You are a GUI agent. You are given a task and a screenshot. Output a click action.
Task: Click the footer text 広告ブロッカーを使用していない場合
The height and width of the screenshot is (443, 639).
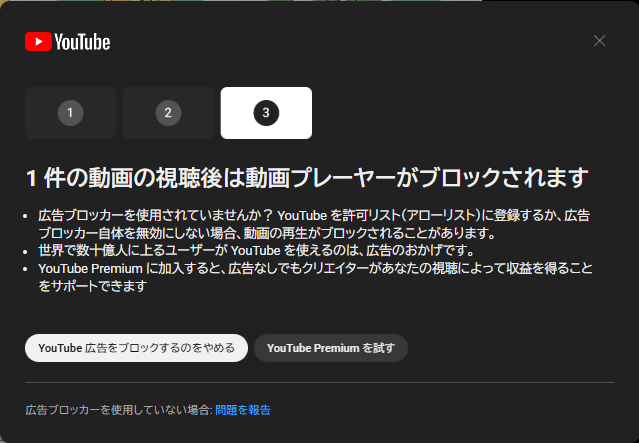pyautogui.click(x=116, y=410)
